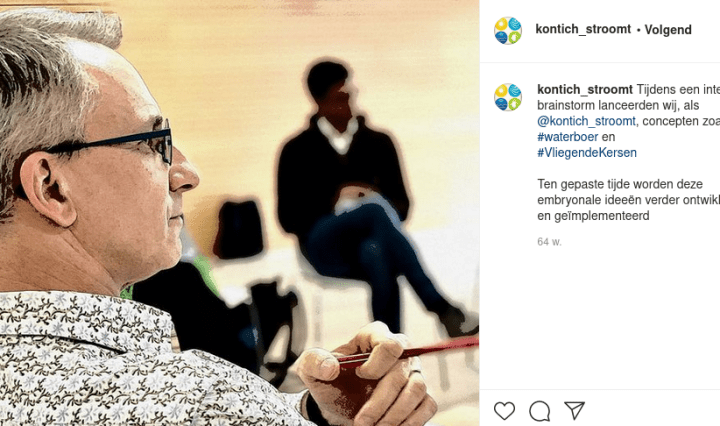Image resolution: width=720 pixels, height=426 pixels.
Task: Open kontich_stroomt profile from the header username
Action: 583,29
